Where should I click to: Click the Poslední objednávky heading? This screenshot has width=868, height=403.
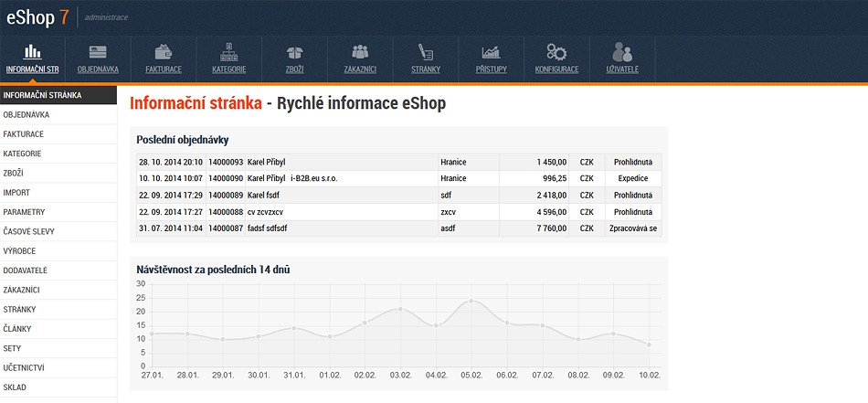(183, 140)
